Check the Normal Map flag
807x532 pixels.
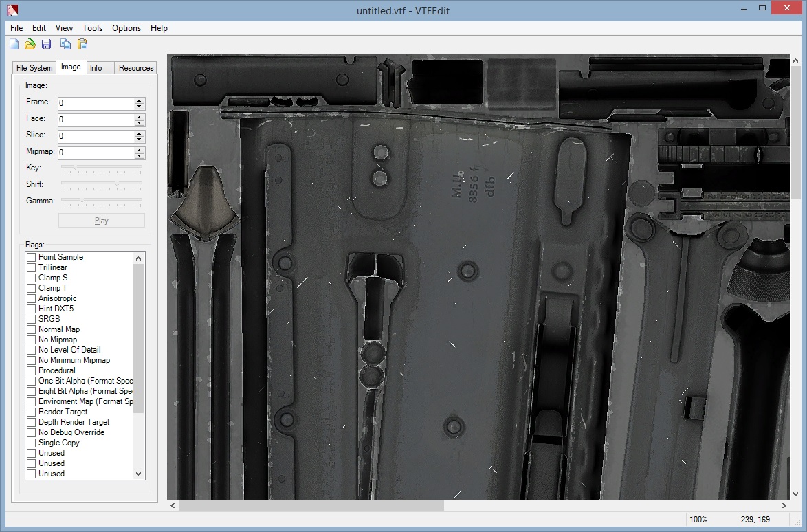point(32,329)
